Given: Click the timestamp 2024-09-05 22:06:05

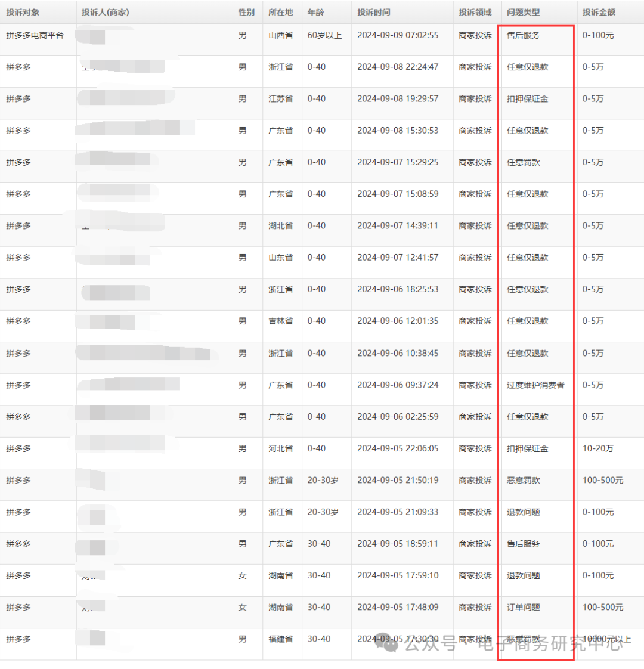Looking at the screenshot, I should (398, 449).
